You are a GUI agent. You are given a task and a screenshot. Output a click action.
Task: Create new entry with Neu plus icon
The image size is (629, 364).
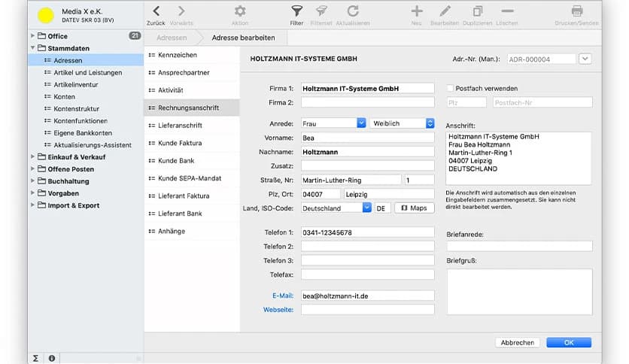point(416,11)
